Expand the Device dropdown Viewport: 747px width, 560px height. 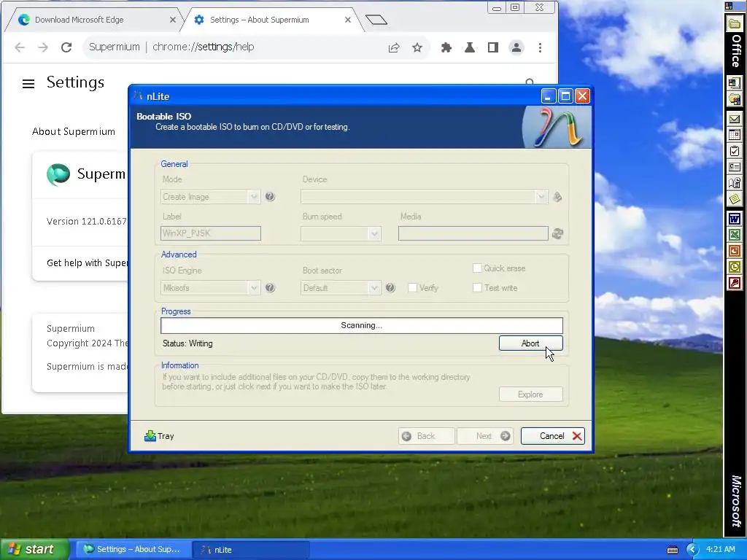[541, 197]
